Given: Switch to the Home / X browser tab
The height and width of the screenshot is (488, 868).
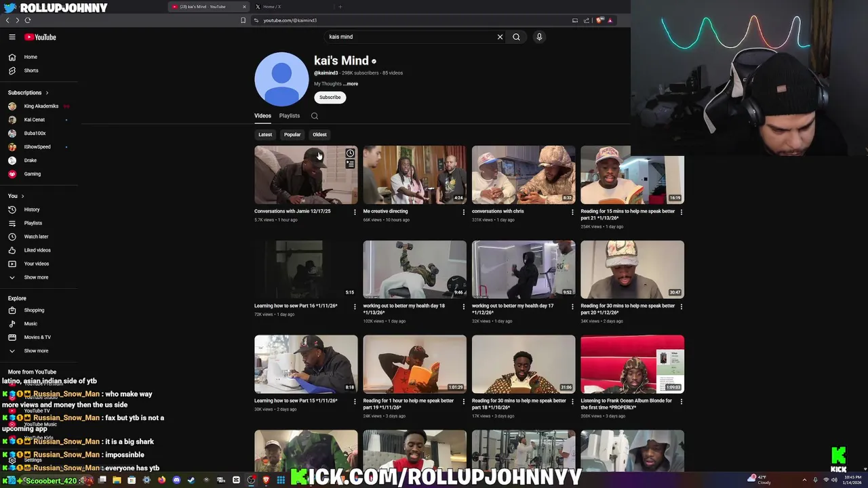Looking at the screenshot, I should click(271, 7).
